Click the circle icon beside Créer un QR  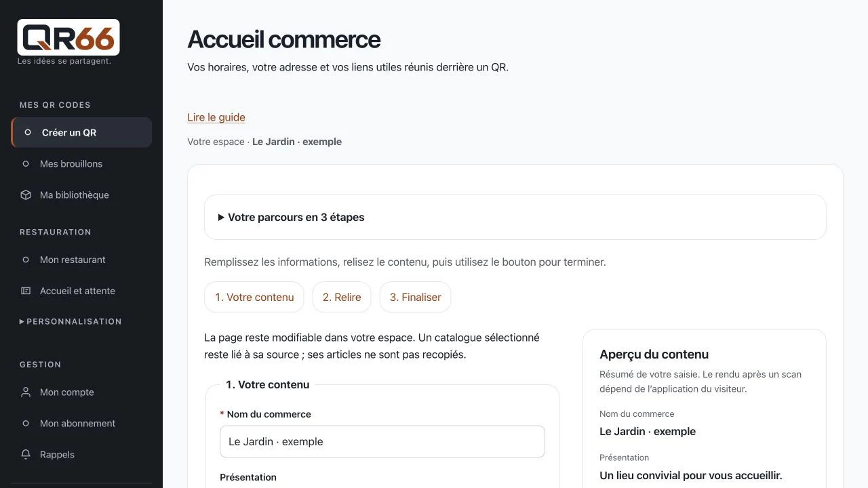click(x=28, y=133)
